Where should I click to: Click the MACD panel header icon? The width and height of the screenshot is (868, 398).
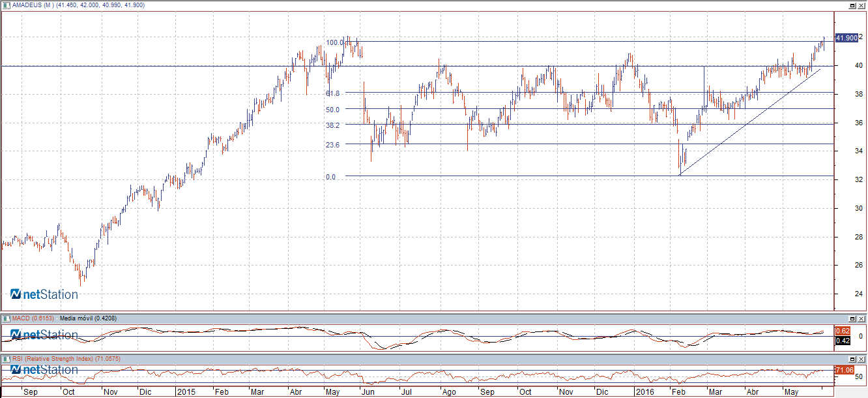7,318
